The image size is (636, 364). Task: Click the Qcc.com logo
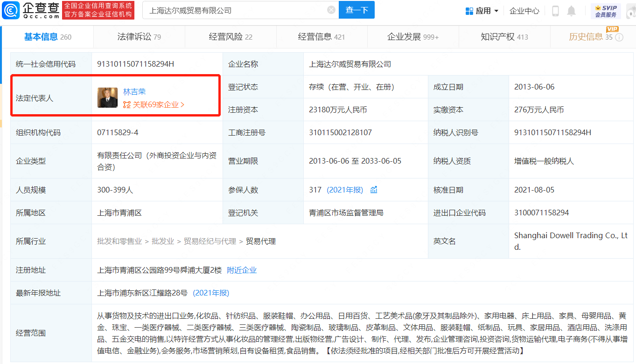[31, 10]
